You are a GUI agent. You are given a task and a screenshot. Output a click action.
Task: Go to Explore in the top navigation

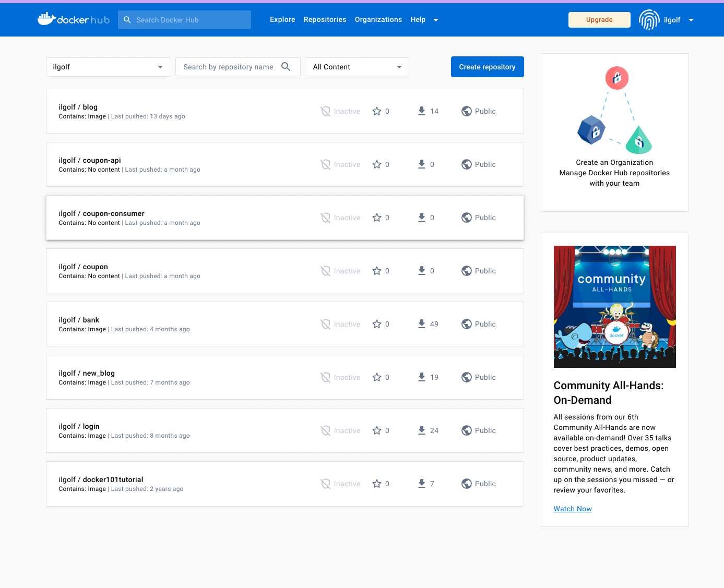[x=282, y=19]
